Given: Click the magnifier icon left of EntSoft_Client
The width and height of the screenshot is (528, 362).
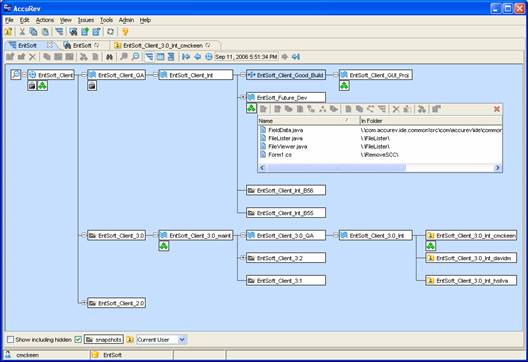Looking at the screenshot, I should [15, 74].
